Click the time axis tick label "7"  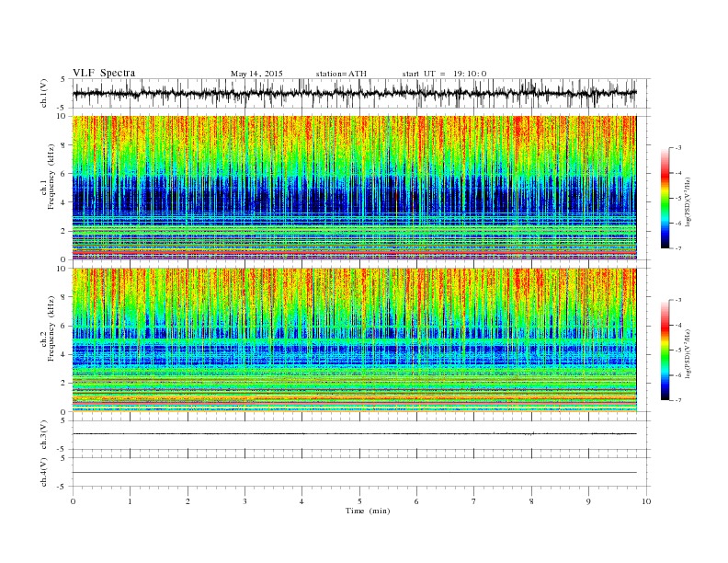click(x=474, y=501)
